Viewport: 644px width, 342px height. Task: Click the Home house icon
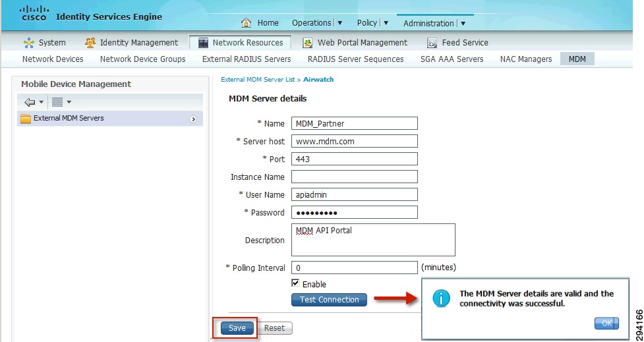point(246,22)
